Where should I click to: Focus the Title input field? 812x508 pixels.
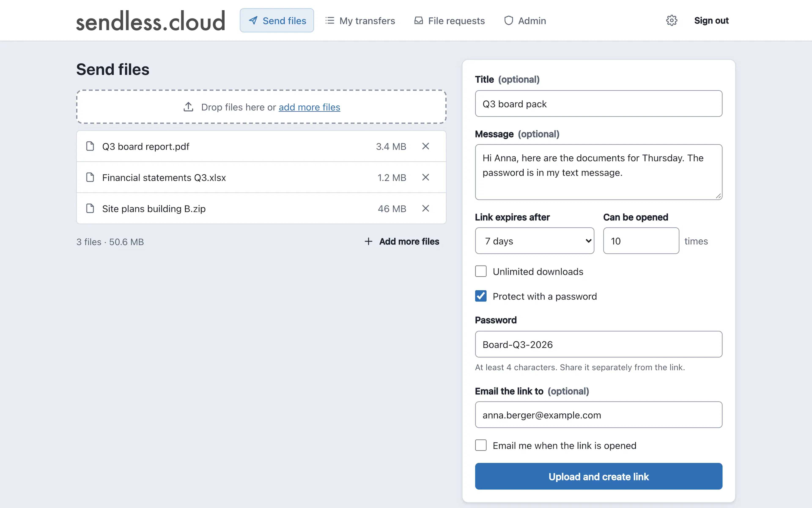pos(599,104)
